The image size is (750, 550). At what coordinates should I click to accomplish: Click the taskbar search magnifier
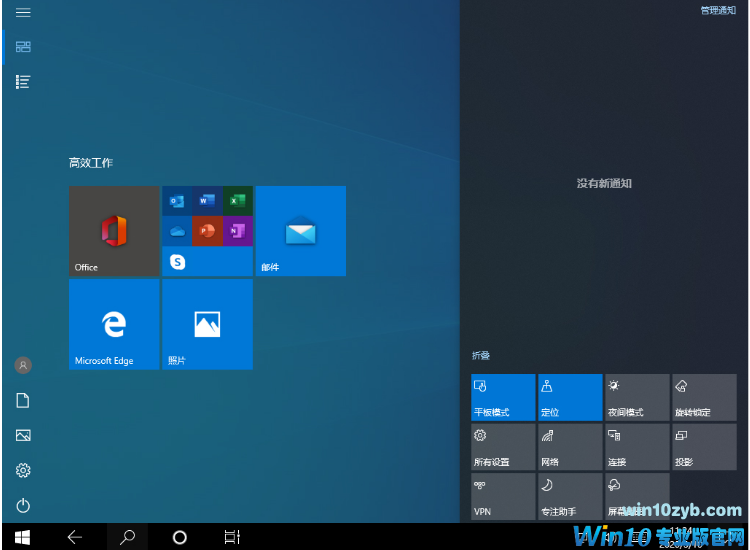click(x=127, y=537)
